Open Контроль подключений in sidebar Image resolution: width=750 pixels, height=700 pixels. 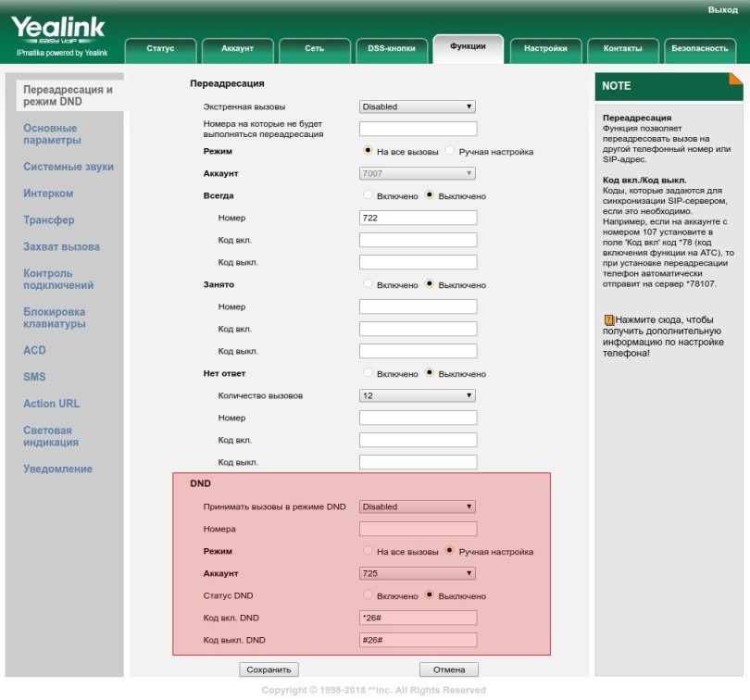click(58, 279)
